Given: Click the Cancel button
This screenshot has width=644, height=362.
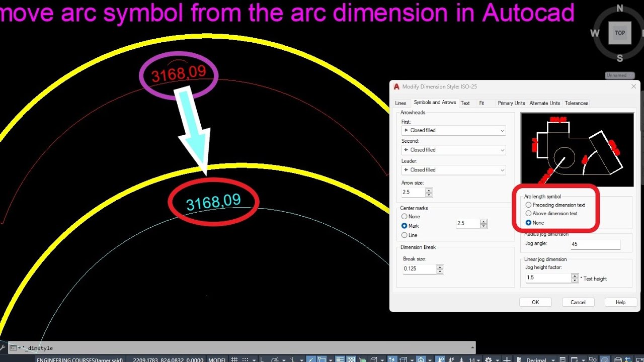Looking at the screenshot, I should (x=578, y=302).
